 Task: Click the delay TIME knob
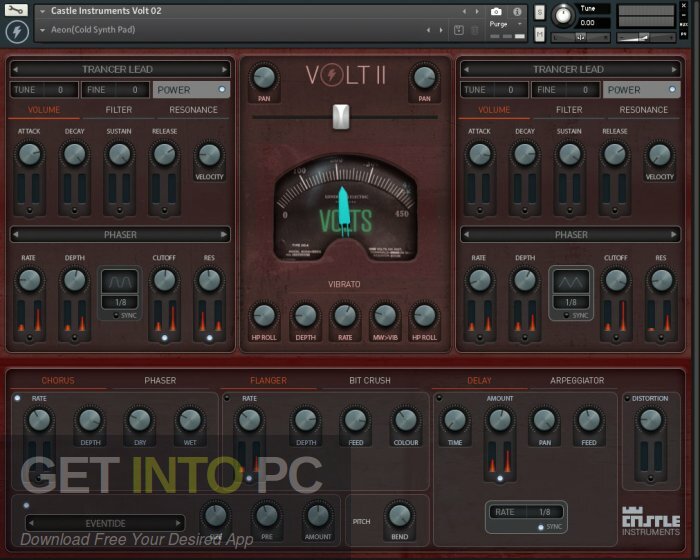coord(455,420)
